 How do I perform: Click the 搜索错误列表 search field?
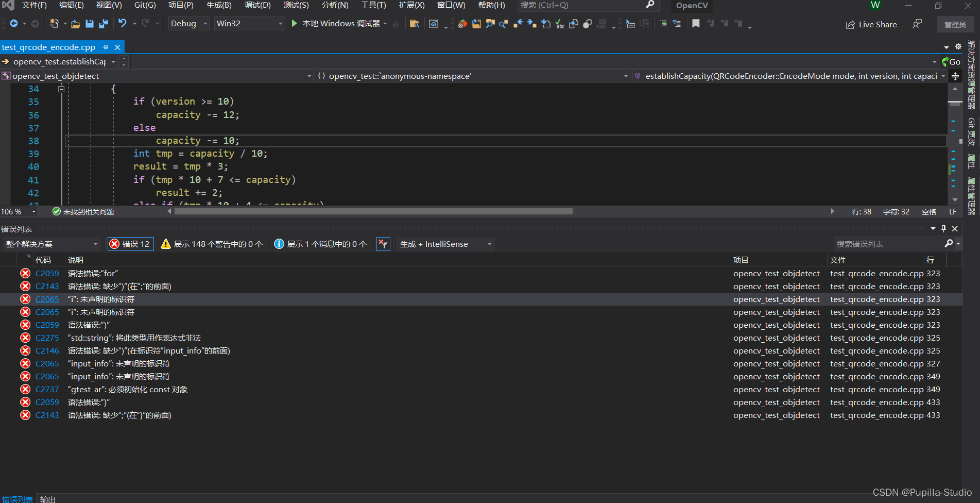889,244
